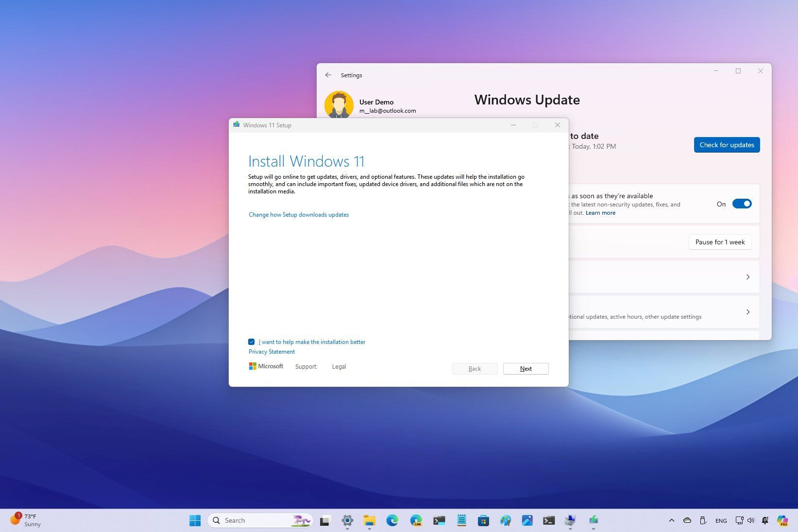798x532 pixels.
Task: Close the Windows 11 Setup window
Action: pyautogui.click(x=558, y=125)
